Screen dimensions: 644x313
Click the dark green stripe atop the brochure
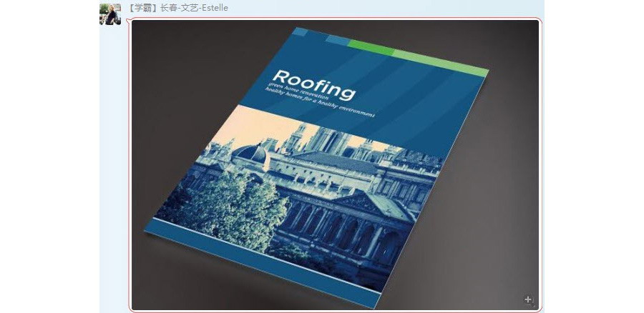point(370,46)
